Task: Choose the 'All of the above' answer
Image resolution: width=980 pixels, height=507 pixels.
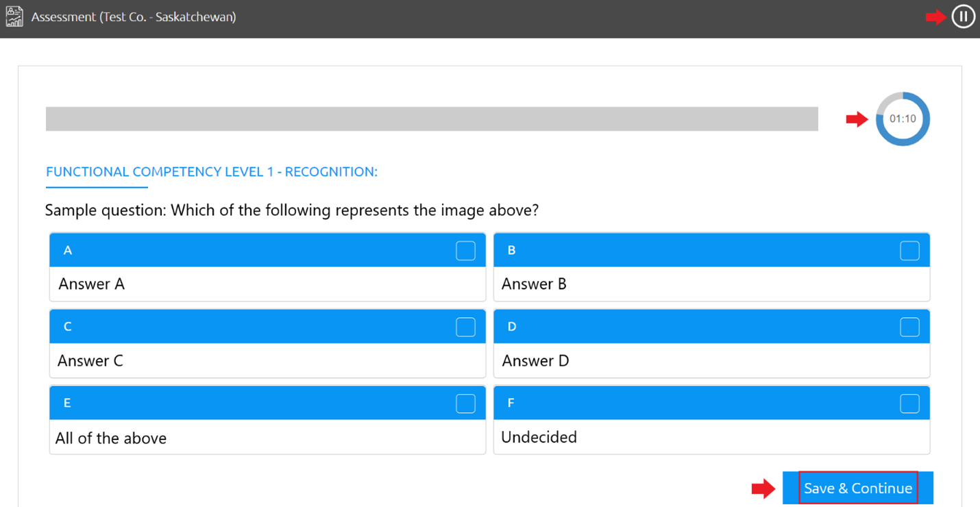Action: [111, 438]
